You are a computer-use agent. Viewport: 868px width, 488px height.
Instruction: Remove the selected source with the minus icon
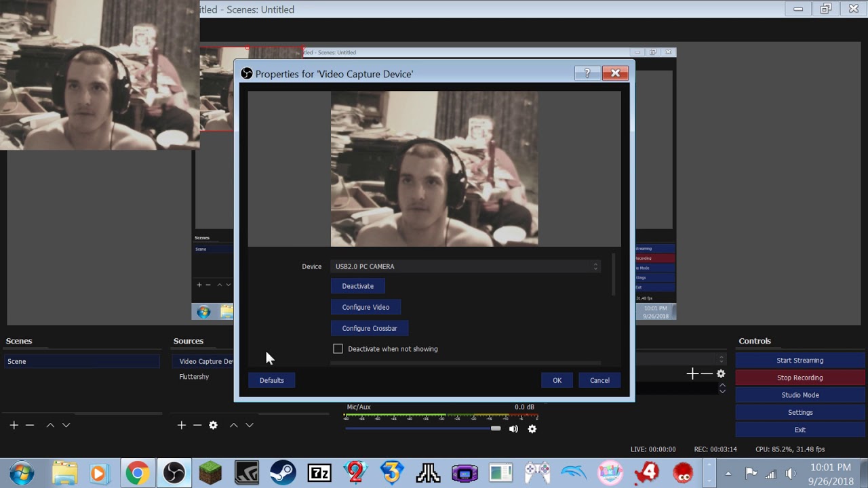pyautogui.click(x=197, y=425)
